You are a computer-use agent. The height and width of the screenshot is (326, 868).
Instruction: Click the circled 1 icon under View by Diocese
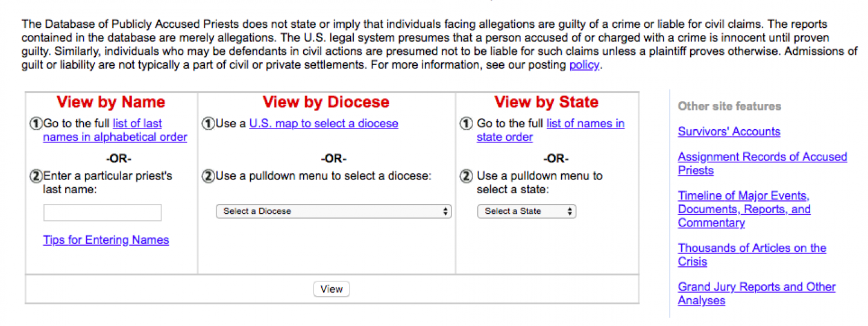pyautogui.click(x=208, y=124)
